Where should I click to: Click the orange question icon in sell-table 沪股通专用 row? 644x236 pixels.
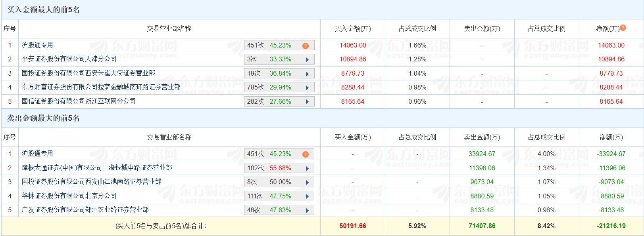tap(305, 154)
